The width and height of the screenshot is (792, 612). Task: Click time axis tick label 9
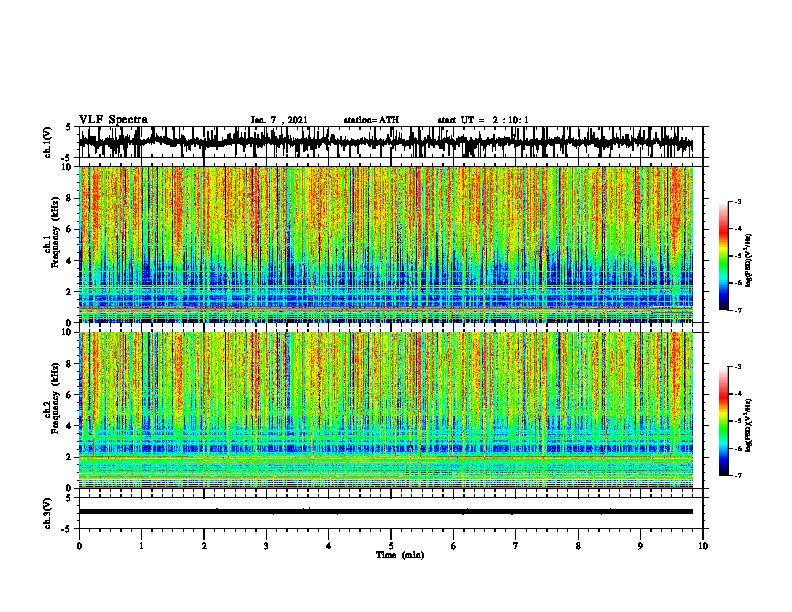click(640, 546)
